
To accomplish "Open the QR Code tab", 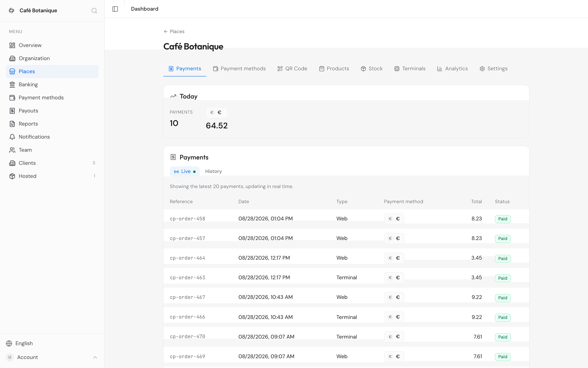I will [x=292, y=69].
